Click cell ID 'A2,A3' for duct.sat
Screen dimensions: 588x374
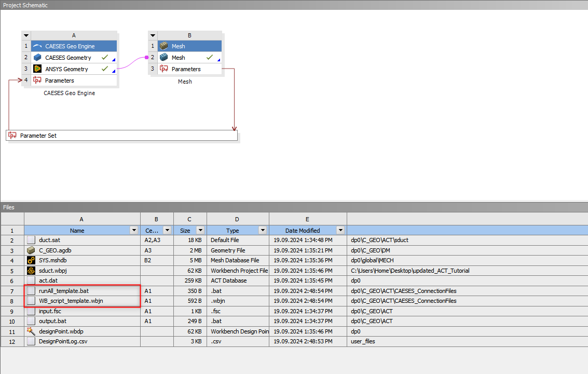click(157, 240)
